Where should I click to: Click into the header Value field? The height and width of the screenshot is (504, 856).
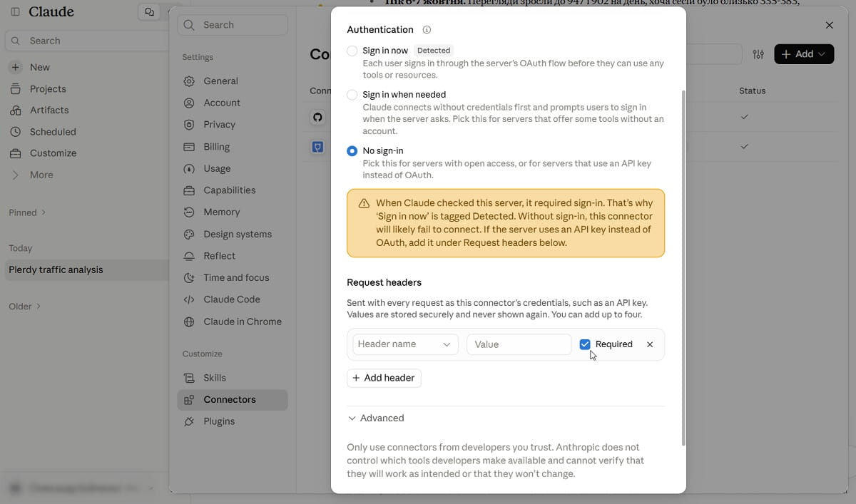[x=519, y=344]
